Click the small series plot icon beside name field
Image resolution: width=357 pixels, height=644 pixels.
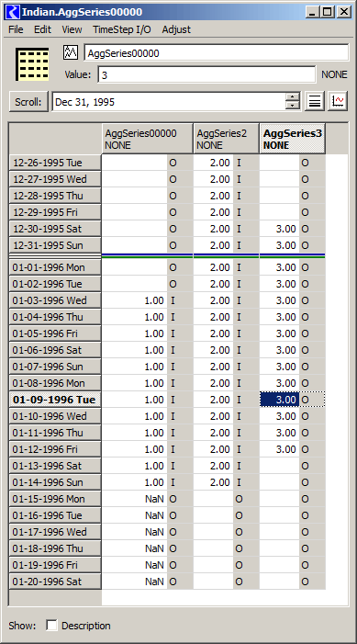71,52
